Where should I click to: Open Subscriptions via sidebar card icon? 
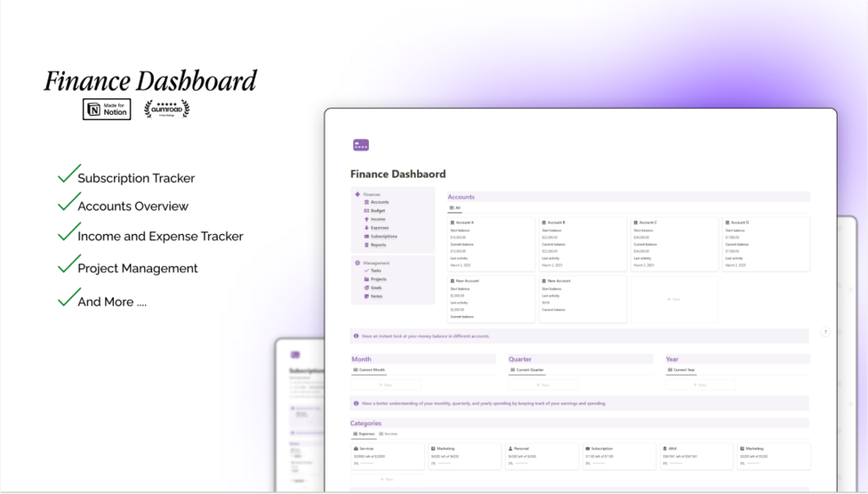click(x=366, y=237)
